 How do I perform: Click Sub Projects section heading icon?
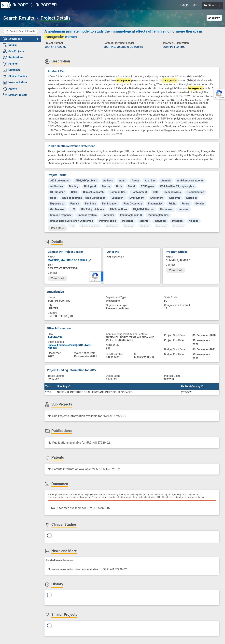click(47, 405)
